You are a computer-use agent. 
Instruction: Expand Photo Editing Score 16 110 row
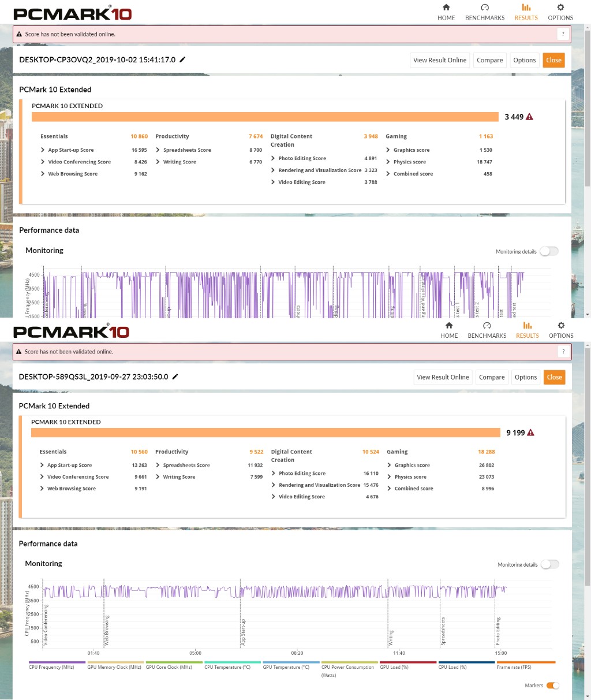pos(325,474)
